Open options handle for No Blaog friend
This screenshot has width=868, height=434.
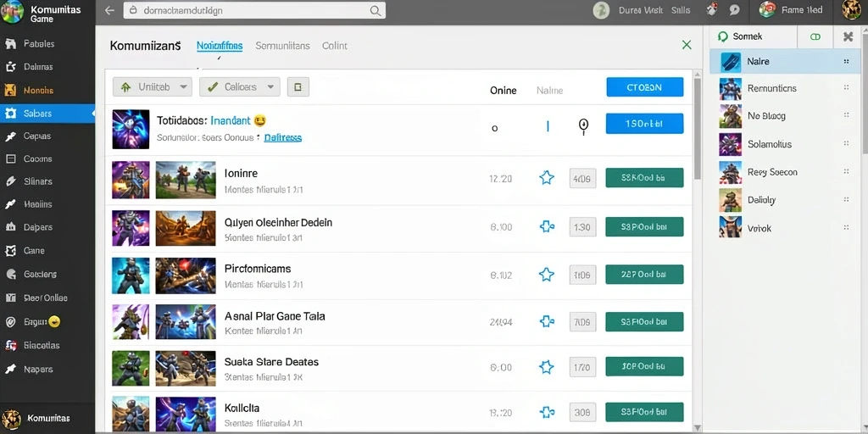tap(846, 115)
